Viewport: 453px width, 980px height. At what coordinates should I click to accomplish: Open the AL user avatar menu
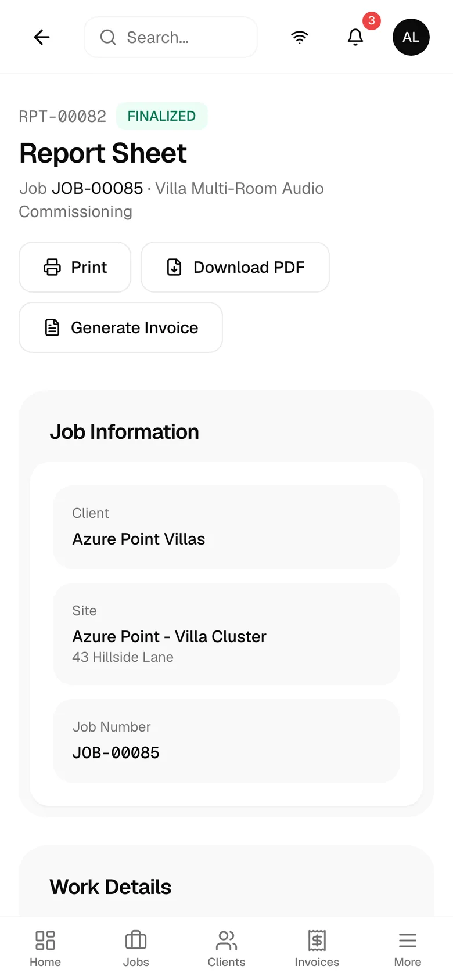(x=411, y=37)
